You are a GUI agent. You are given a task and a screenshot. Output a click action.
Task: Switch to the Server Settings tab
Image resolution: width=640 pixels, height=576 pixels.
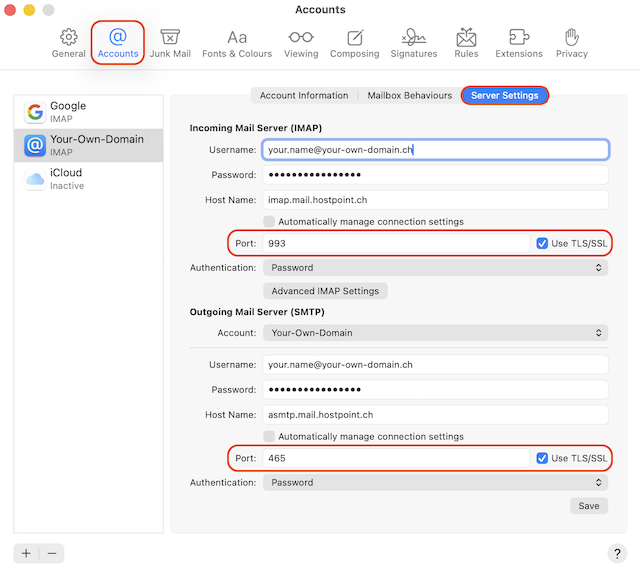pos(504,96)
